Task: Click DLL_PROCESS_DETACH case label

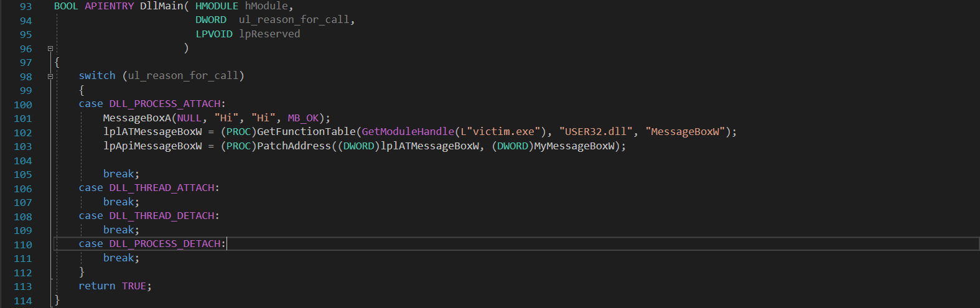Action: (165, 244)
